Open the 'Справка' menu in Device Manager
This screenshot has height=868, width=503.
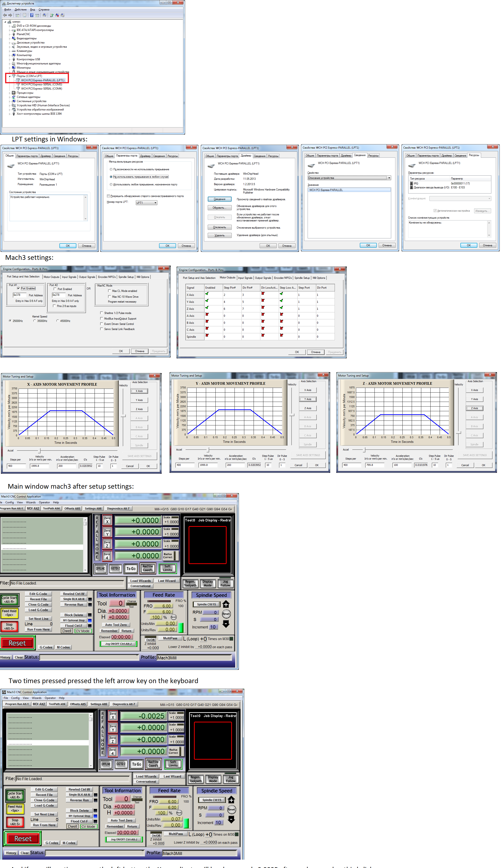point(44,10)
